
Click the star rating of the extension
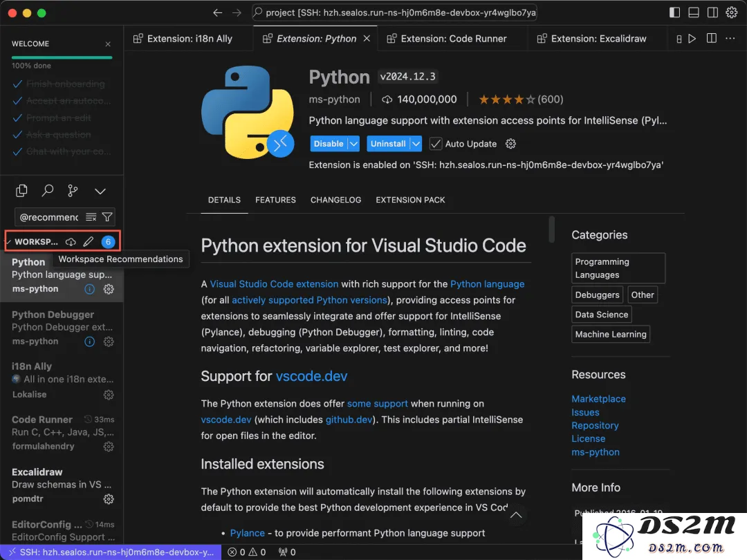(521, 100)
